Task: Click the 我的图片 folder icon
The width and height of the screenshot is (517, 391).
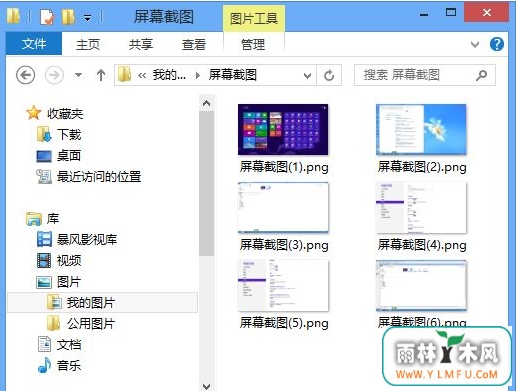Action: pos(54,302)
